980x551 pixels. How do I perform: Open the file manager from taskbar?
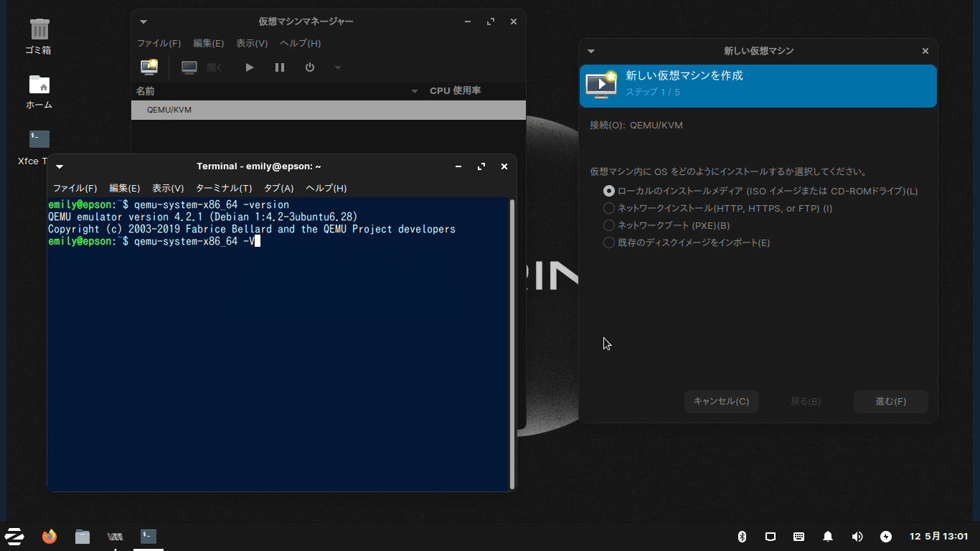point(83,536)
